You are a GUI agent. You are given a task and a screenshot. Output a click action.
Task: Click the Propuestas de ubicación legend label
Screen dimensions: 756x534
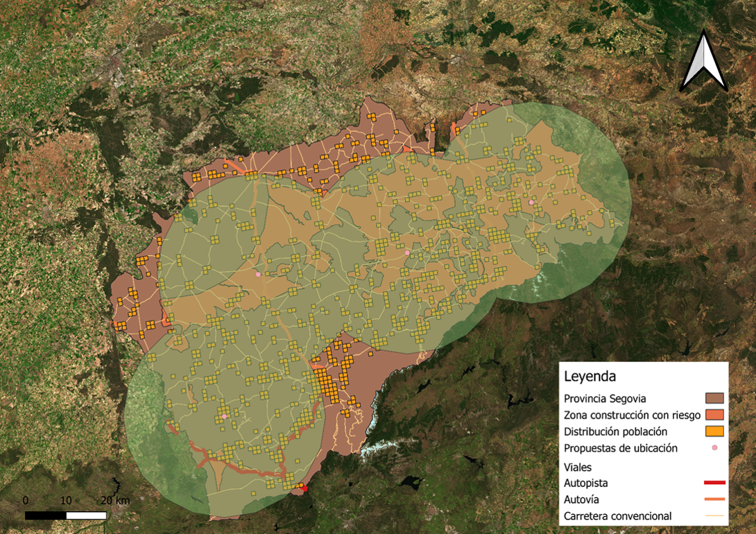[x=621, y=449]
